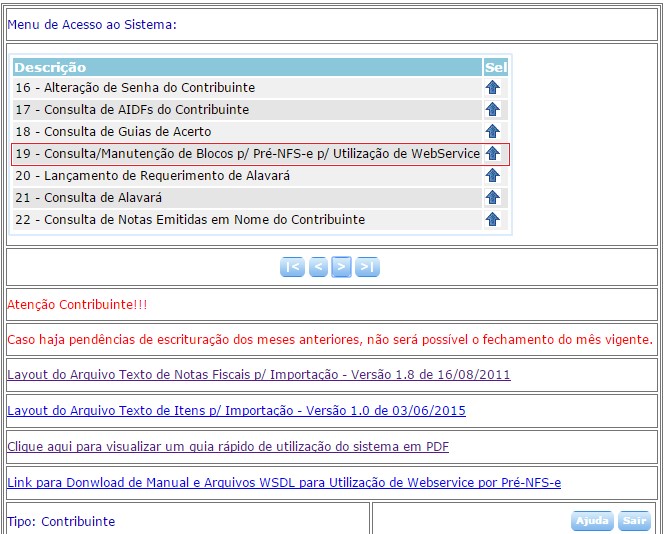Click the Ajuda button
Viewport: 665px width, 534px height.
point(592,521)
